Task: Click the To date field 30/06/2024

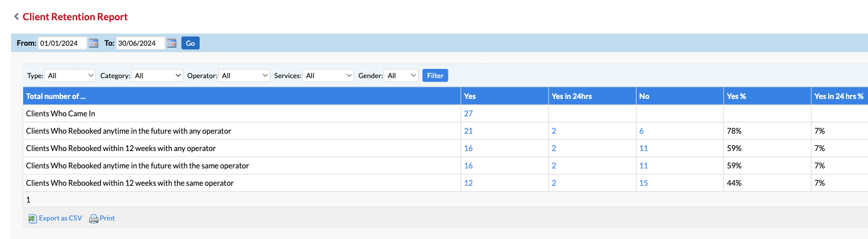Action: pyautogui.click(x=141, y=43)
